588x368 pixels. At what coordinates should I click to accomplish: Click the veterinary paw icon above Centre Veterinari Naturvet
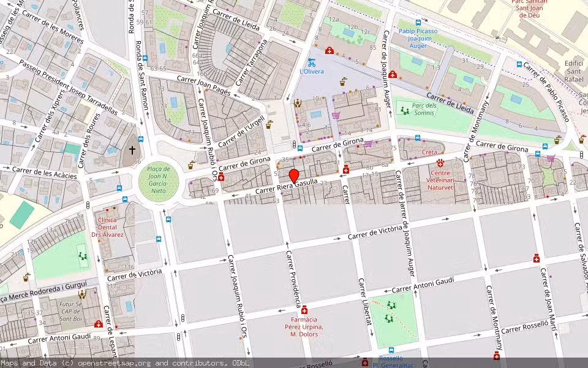click(440, 163)
